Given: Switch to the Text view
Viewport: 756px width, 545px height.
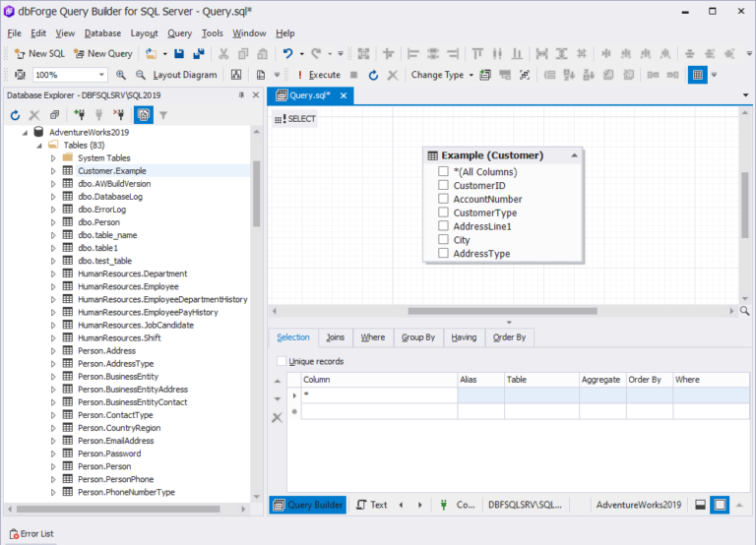Looking at the screenshot, I should pyautogui.click(x=372, y=505).
